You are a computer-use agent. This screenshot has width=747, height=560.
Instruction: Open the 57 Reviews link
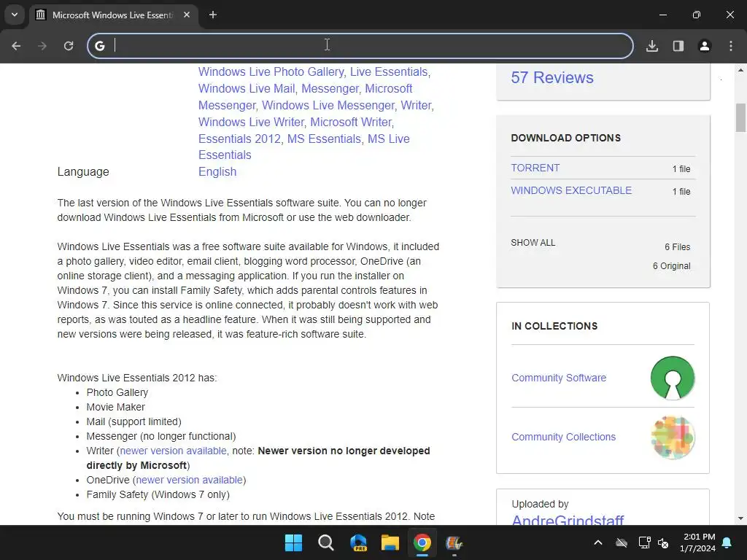[x=552, y=77]
